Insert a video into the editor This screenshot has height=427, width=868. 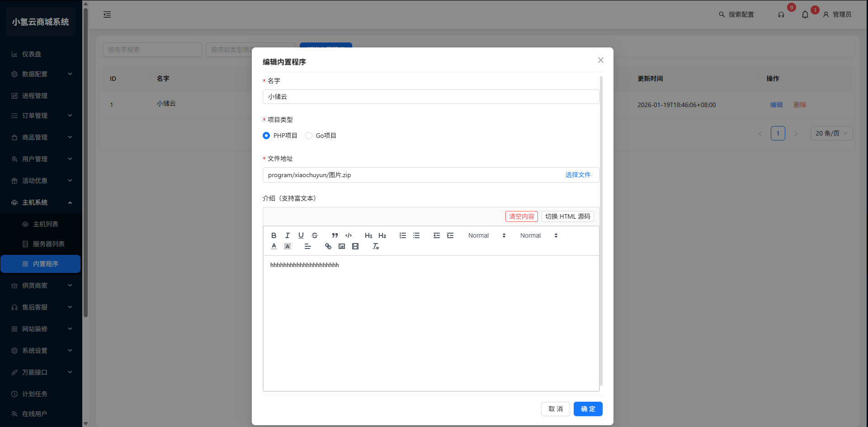point(355,246)
